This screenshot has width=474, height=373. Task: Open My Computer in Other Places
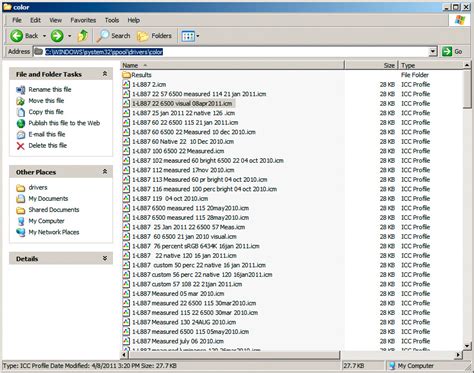click(x=46, y=221)
